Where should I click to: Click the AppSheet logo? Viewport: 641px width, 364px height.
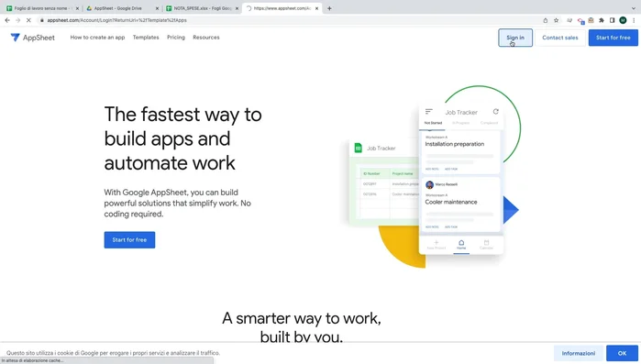click(33, 38)
